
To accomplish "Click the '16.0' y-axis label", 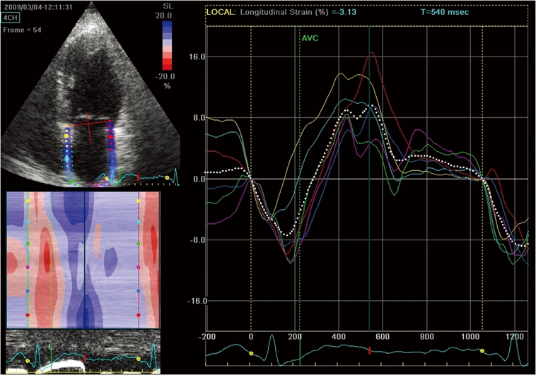I will tap(197, 57).
